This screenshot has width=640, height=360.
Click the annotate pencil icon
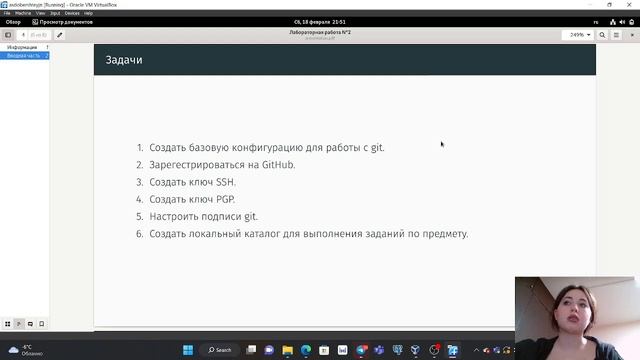point(60,35)
